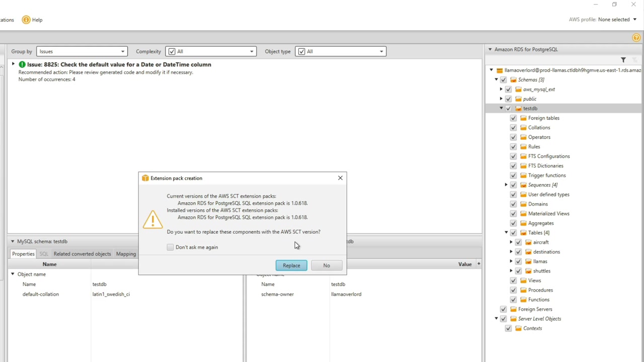
Task: Click the default-collation property name
Action: (41, 294)
